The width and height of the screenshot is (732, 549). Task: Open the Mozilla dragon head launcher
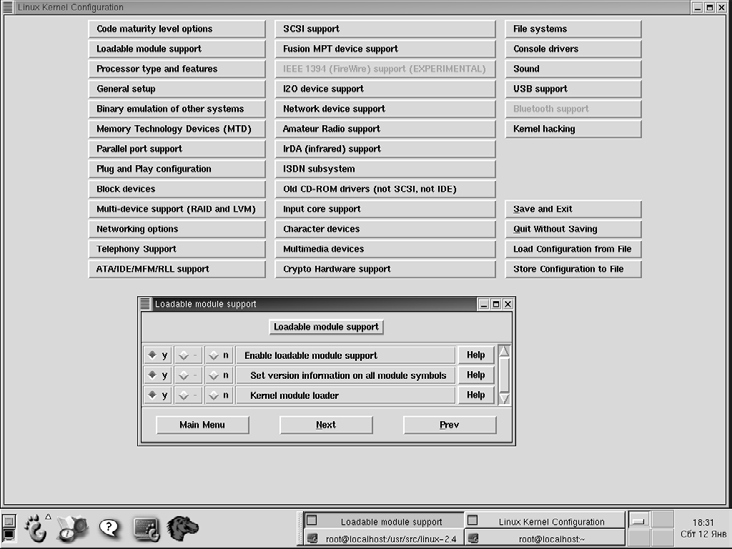[x=181, y=526]
